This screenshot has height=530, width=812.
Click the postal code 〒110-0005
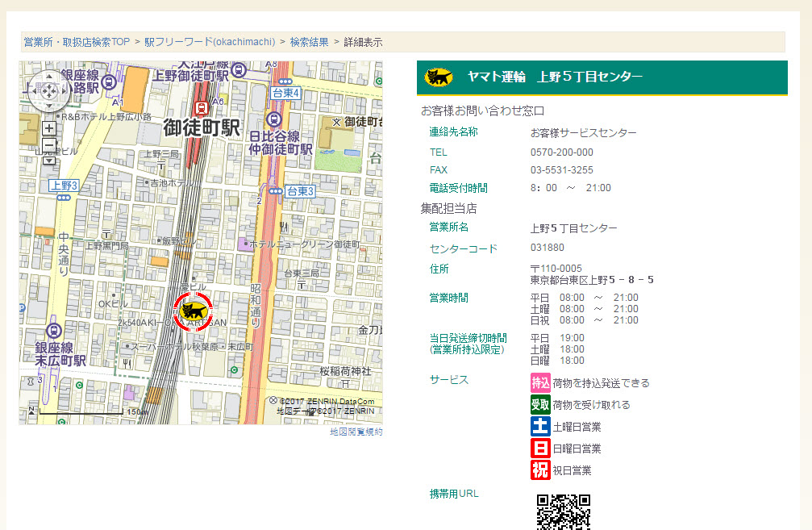coord(556,269)
